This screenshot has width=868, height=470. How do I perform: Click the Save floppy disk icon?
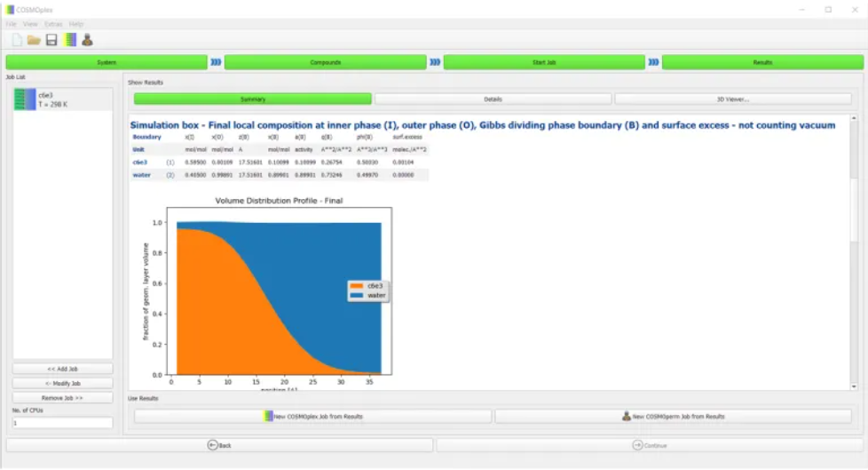(51, 40)
